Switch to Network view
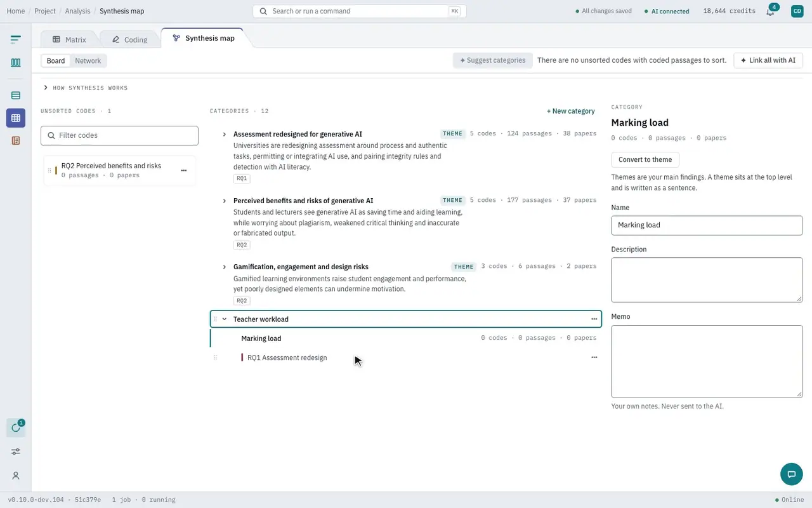Viewport: 812px width, 508px height. pos(88,61)
